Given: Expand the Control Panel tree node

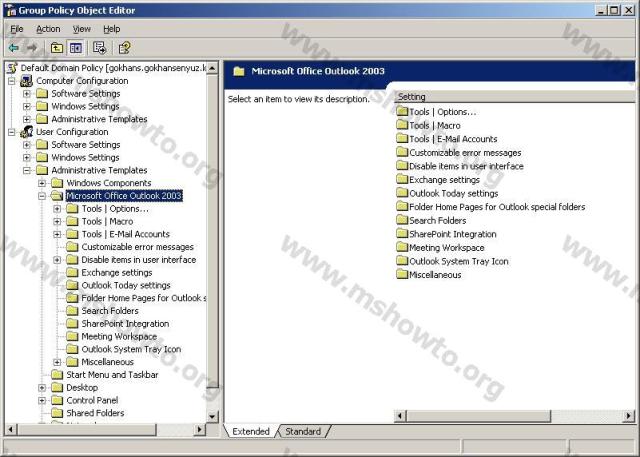Looking at the screenshot, I should click(x=42, y=400).
